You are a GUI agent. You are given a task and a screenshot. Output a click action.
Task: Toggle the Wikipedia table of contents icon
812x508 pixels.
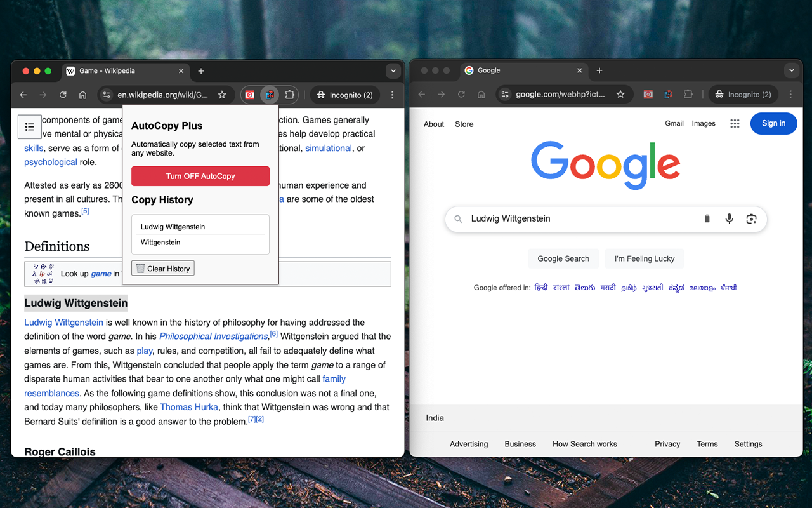coord(30,127)
